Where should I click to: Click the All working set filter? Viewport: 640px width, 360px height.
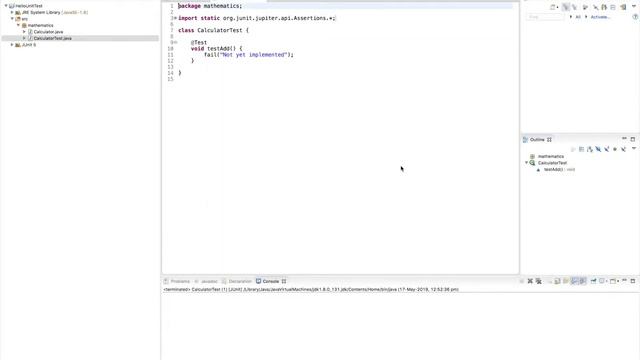click(578, 17)
